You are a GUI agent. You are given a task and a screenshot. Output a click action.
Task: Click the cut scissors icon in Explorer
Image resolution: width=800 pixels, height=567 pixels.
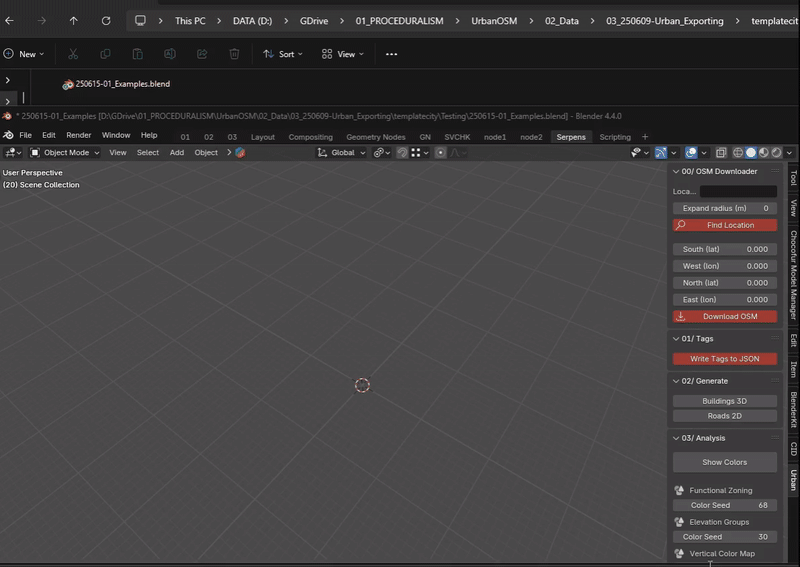[x=73, y=54]
